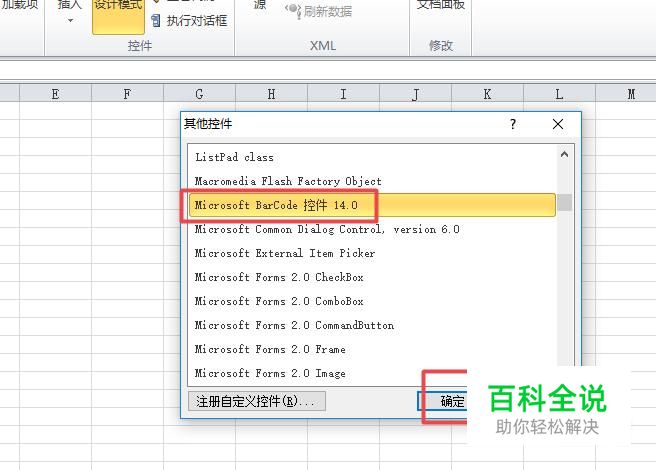656x470 pixels.
Task: Click the controls list scrollbar thumb
Action: coord(564,203)
